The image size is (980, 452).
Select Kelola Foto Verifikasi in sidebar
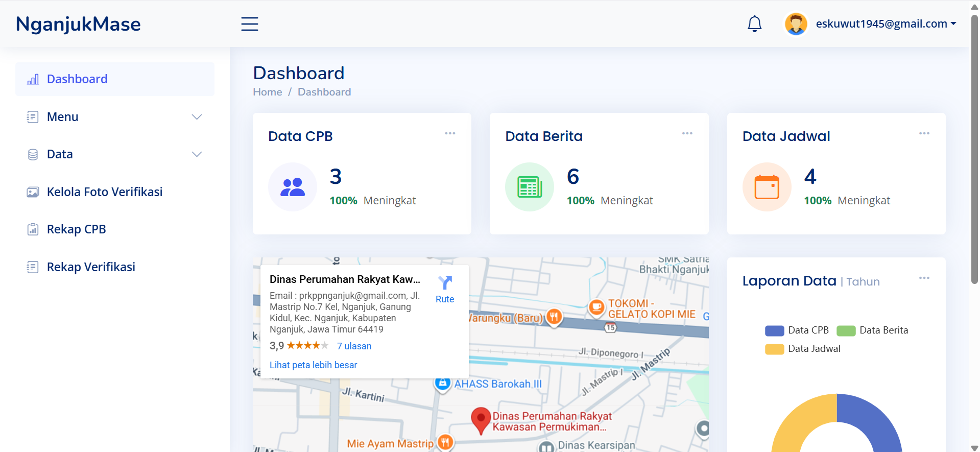tap(104, 192)
